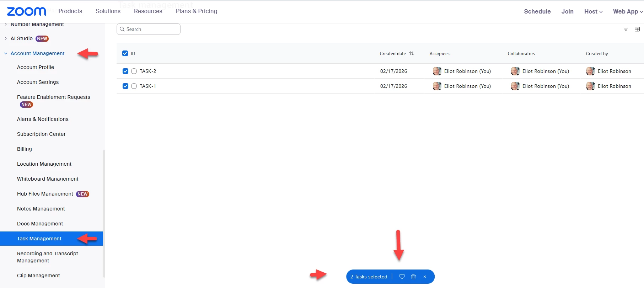Open Notes Management
The image size is (644, 288).
(x=41, y=209)
